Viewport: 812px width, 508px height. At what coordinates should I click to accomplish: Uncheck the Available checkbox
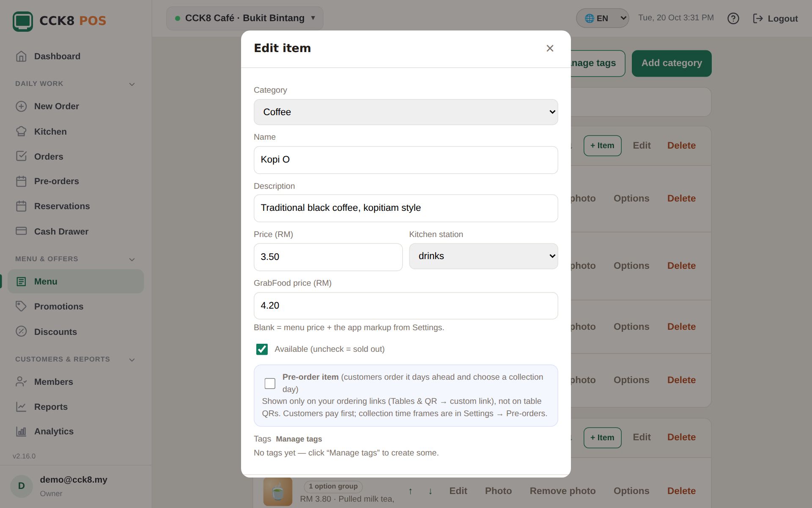(262, 349)
